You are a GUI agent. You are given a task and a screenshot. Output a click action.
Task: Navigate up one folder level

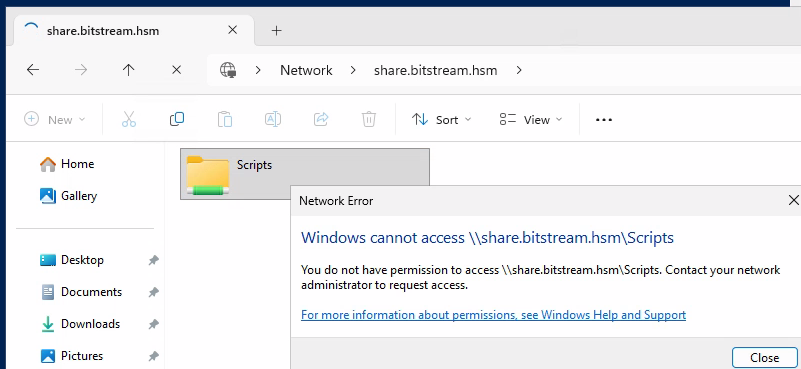(128, 70)
